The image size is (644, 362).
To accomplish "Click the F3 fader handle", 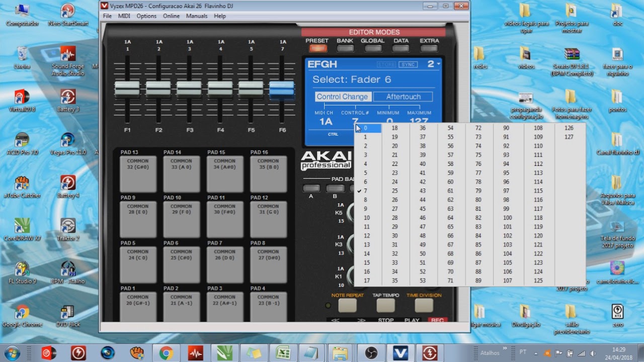I will coord(189,88).
